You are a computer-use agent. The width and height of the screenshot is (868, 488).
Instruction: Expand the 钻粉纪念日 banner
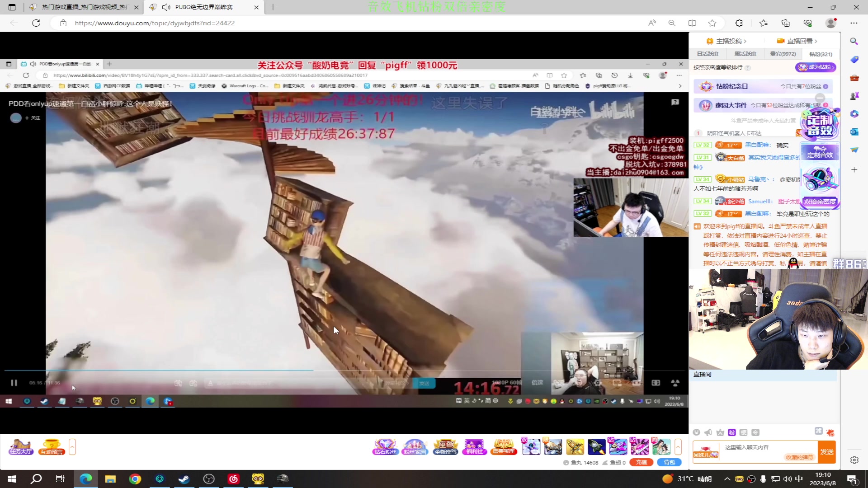[826, 86]
